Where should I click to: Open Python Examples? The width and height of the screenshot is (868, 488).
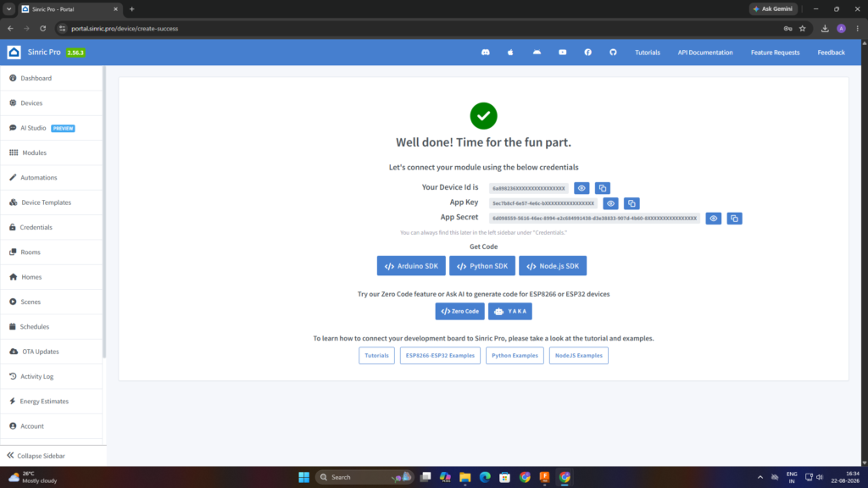[515, 356]
